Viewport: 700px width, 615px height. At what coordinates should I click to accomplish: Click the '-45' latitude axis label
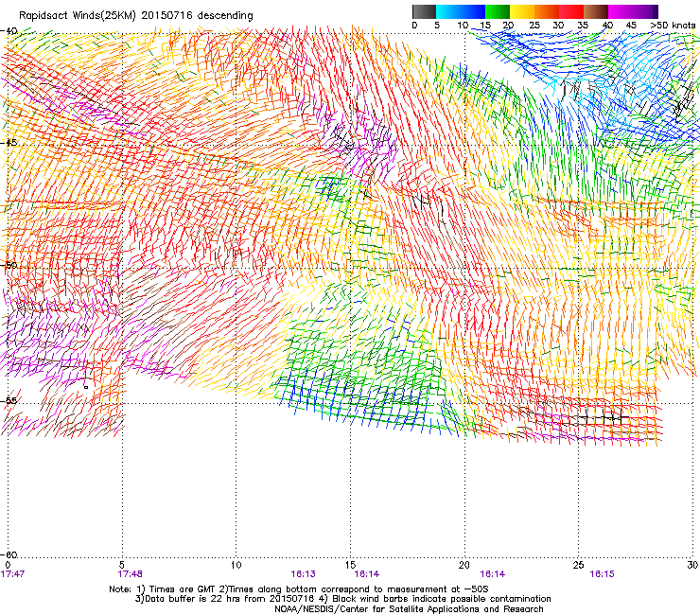click(9, 143)
